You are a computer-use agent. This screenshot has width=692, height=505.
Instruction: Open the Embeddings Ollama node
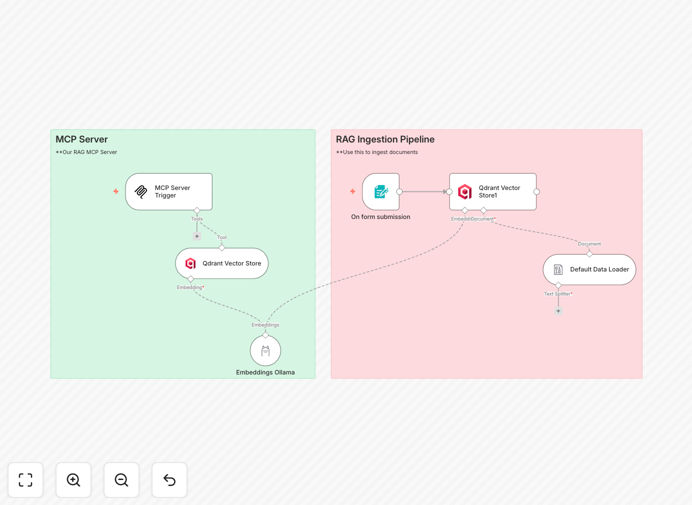265,350
